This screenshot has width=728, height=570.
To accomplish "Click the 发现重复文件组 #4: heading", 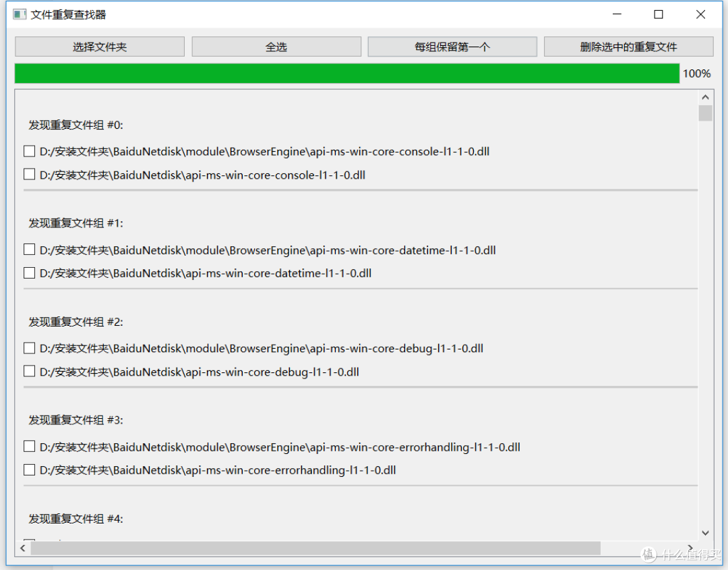I will 75,519.
